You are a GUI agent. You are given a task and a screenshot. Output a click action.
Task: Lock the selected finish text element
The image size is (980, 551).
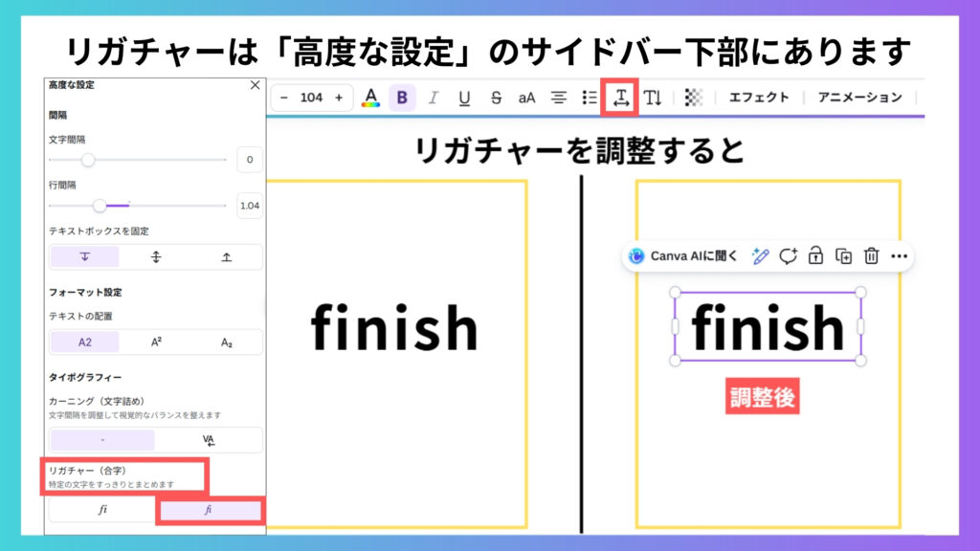(x=815, y=255)
